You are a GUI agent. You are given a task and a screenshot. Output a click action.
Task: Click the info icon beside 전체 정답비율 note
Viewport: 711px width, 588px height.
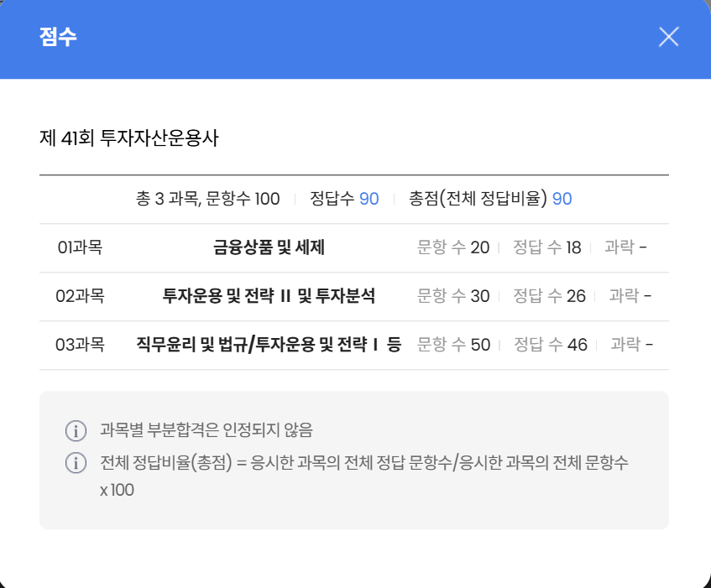tap(76, 462)
